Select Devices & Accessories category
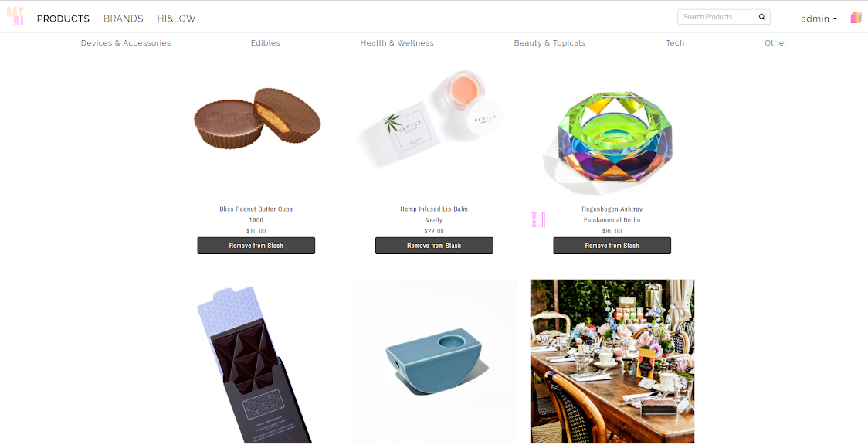868x445 pixels. [126, 43]
